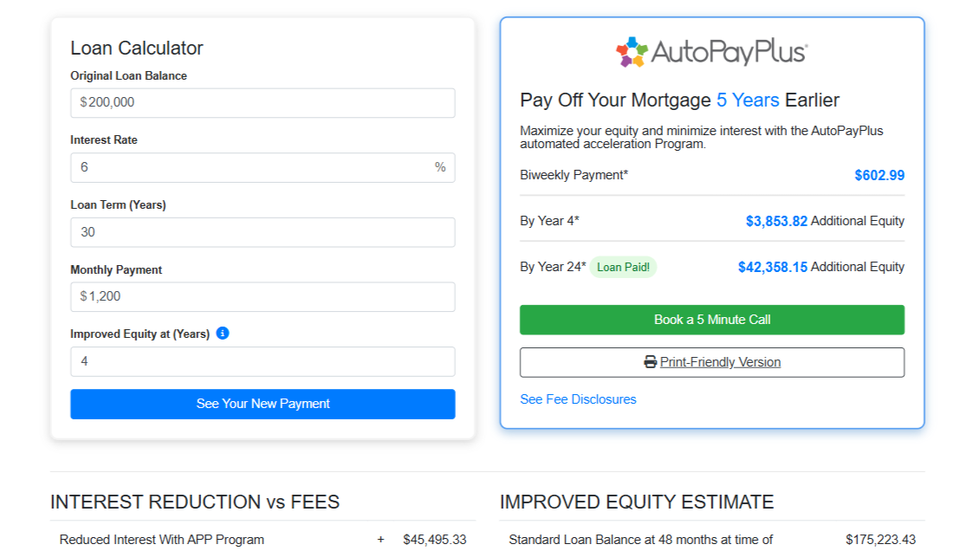
Task: Click the Improved Equity at (Years) field
Action: tap(263, 361)
